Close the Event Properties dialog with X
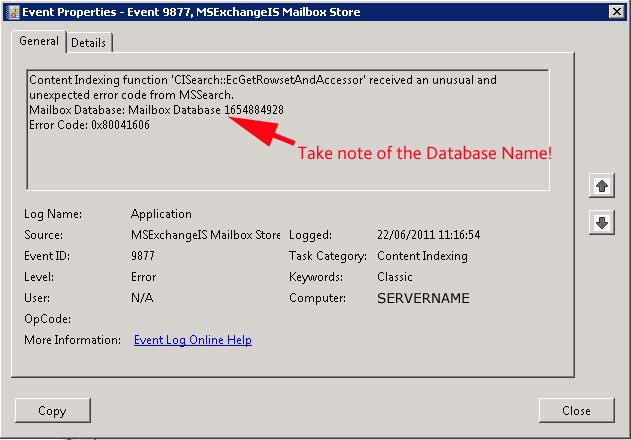 [617, 12]
